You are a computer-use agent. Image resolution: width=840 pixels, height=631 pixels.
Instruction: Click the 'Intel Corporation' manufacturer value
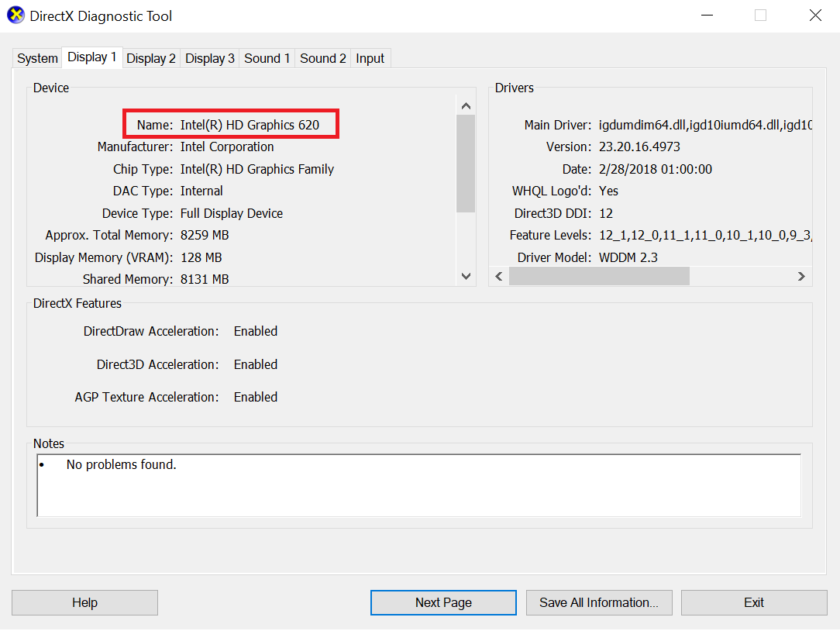click(226, 147)
